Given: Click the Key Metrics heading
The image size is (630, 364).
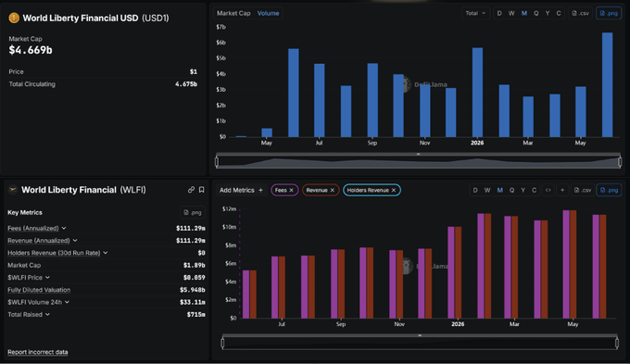Looking at the screenshot, I should (x=25, y=212).
